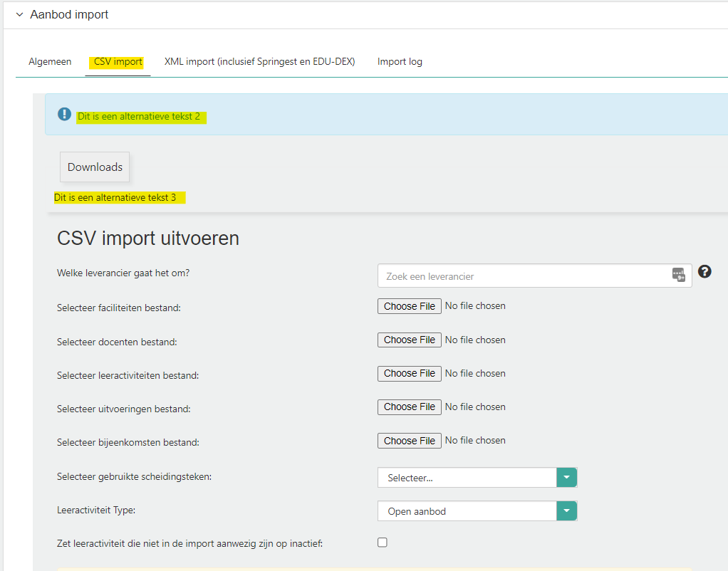The height and width of the screenshot is (571, 728).
Task: Switch to the Algemeen tab
Action: coord(50,62)
